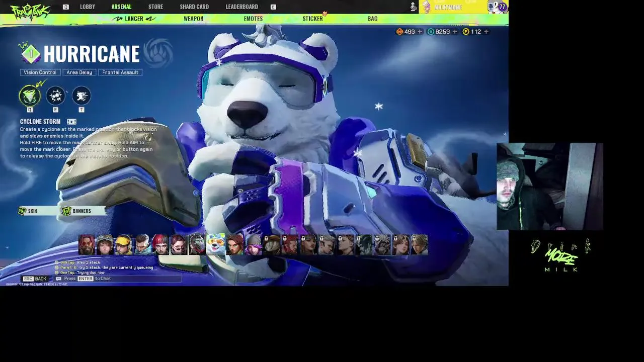
Task: Pick the locked lancer wearing brown hat
Action: (x=272, y=244)
